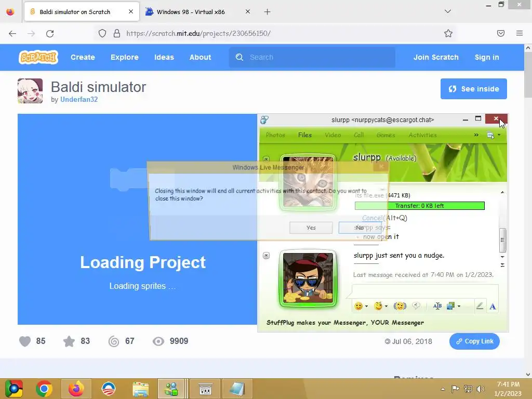Open the wink selector icon

pos(378,306)
